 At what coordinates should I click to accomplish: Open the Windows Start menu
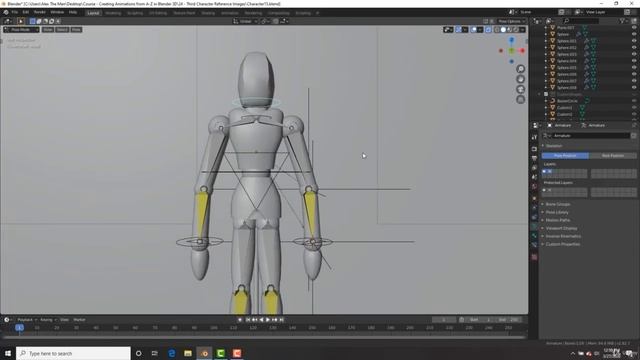tap(8, 353)
